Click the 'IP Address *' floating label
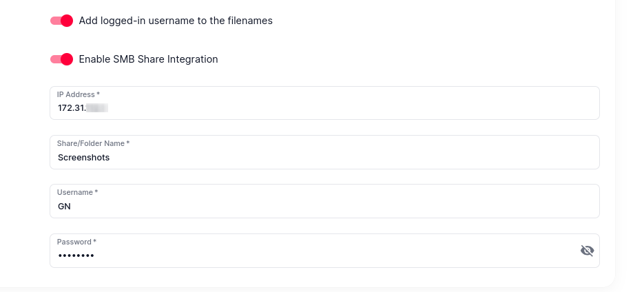 coord(78,94)
